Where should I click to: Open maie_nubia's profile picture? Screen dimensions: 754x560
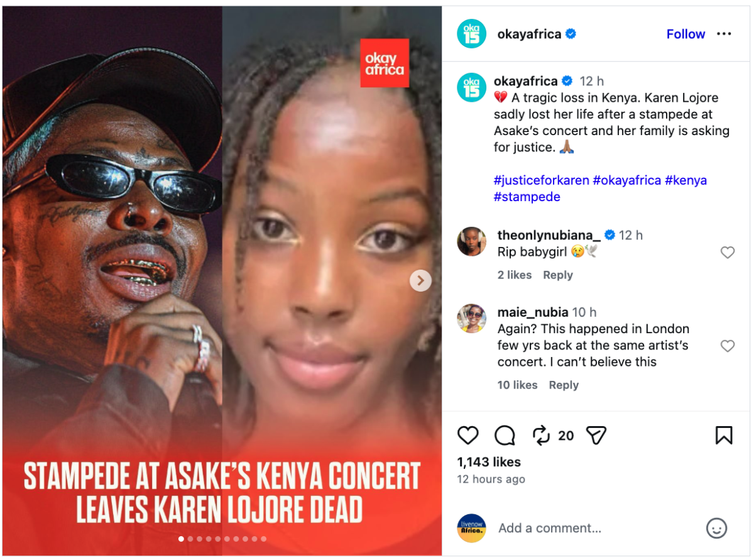click(x=471, y=318)
